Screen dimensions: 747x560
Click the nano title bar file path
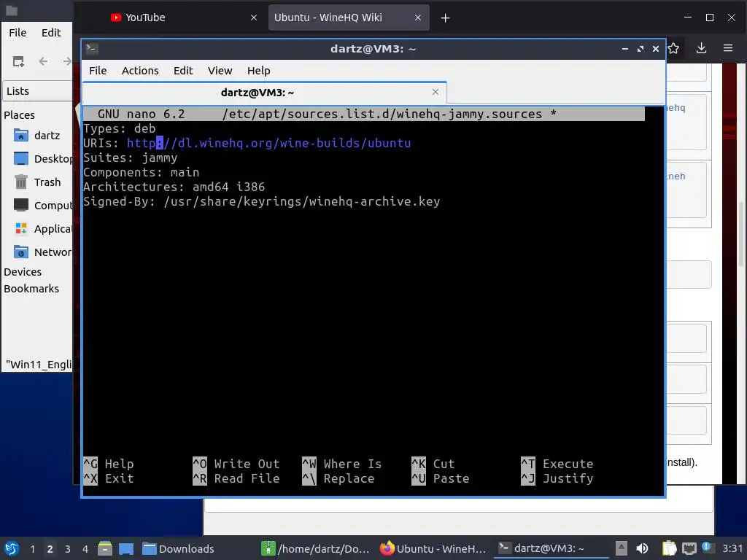(x=382, y=114)
